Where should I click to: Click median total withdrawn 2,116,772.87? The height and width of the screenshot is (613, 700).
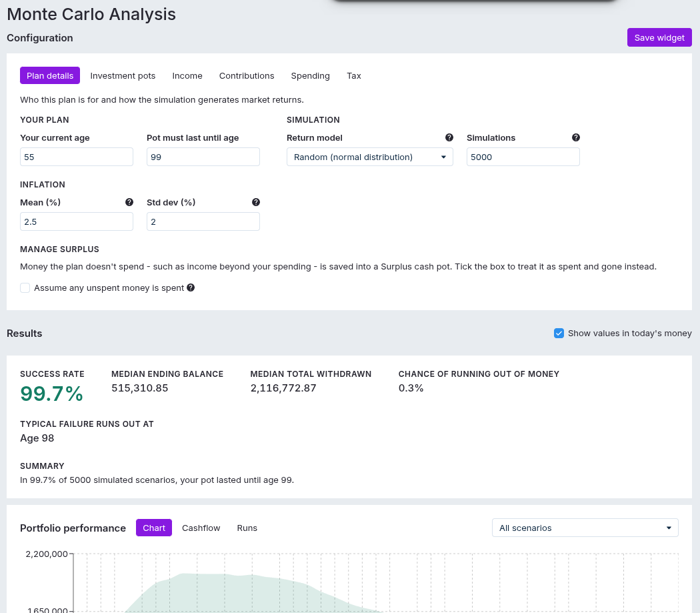tap(283, 388)
